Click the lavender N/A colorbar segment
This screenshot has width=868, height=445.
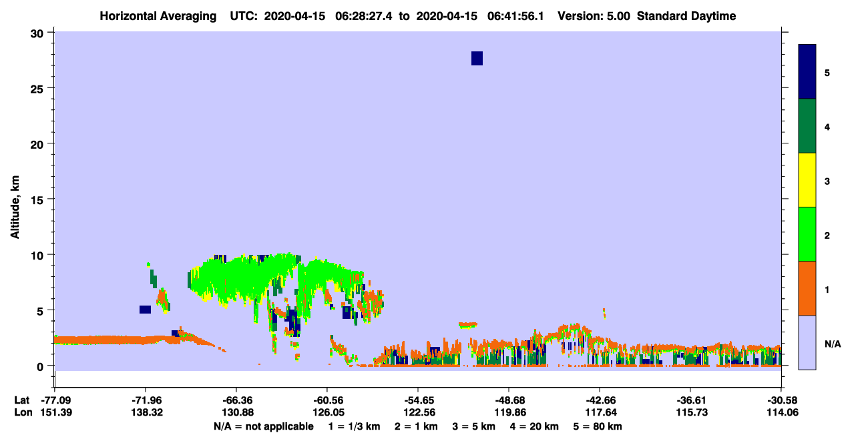tap(807, 342)
